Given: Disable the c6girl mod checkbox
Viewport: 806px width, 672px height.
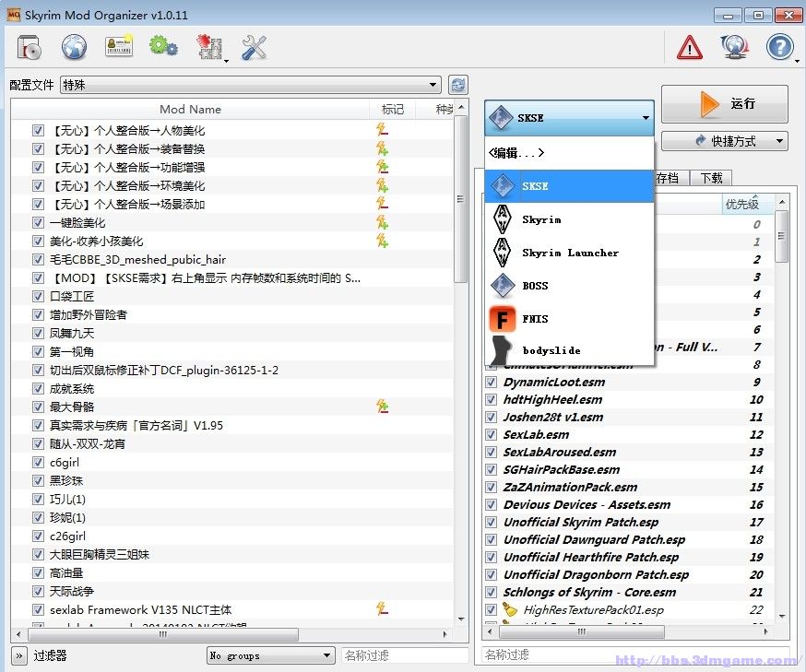Looking at the screenshot, I should tap(38, 462).
